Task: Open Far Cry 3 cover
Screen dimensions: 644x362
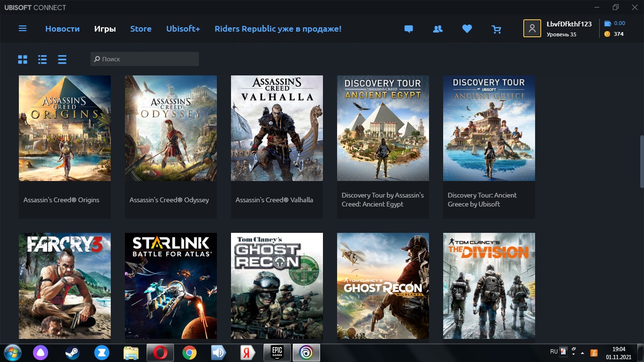Action: (x=65, y=286)
